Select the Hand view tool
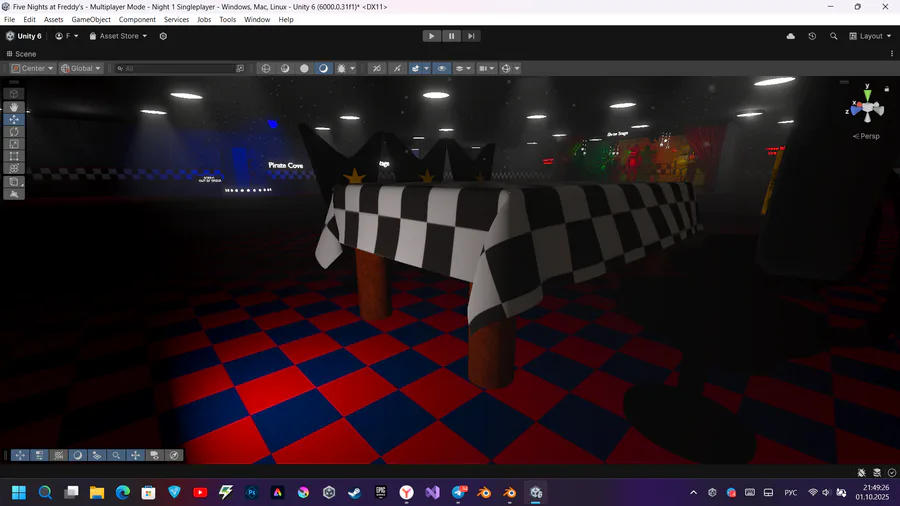The height and width of the screenshot is (506, 900). click(x=14, y=107)
